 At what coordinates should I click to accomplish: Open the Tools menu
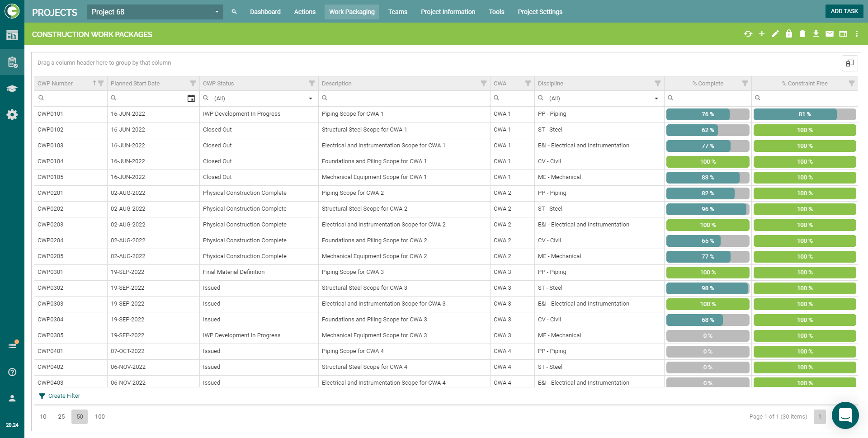(496, 12)
